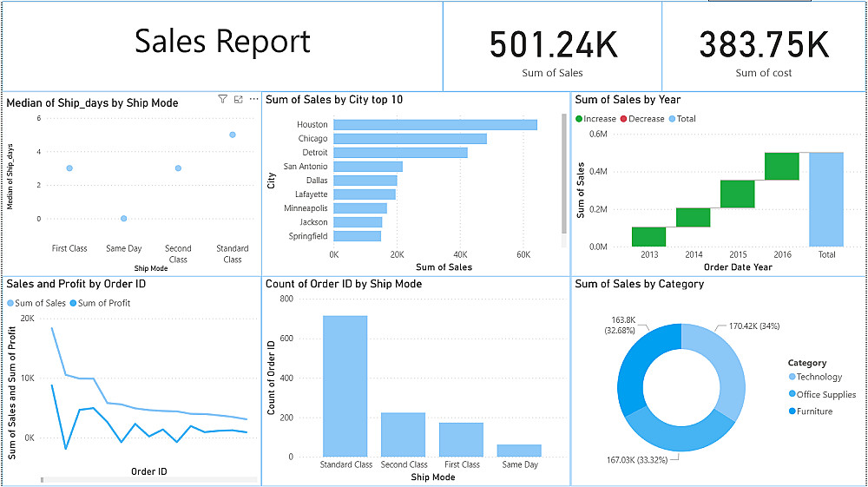Select the Minneapolis sales bar
This screenshot has width=868, height=487.
point(360,208)
